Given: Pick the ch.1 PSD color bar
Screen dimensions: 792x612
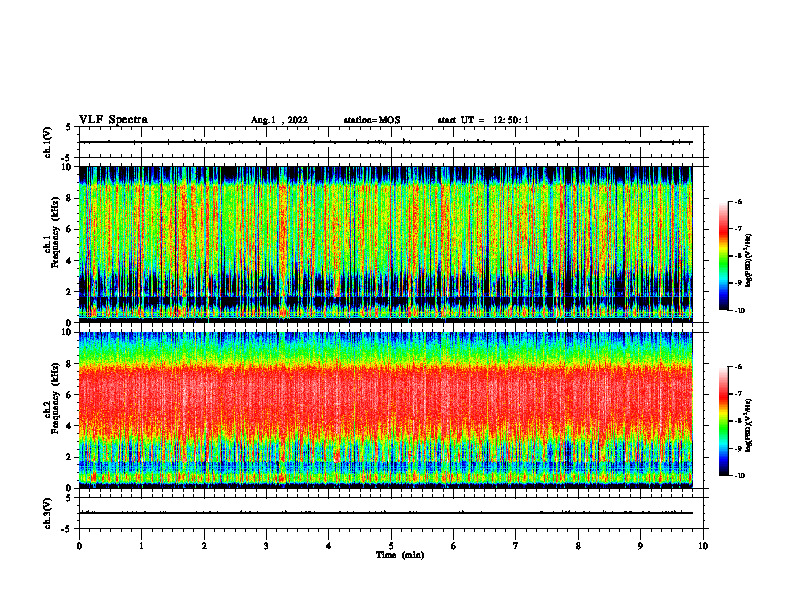Looking at the screenshot, I should click(x=723, y=256).
